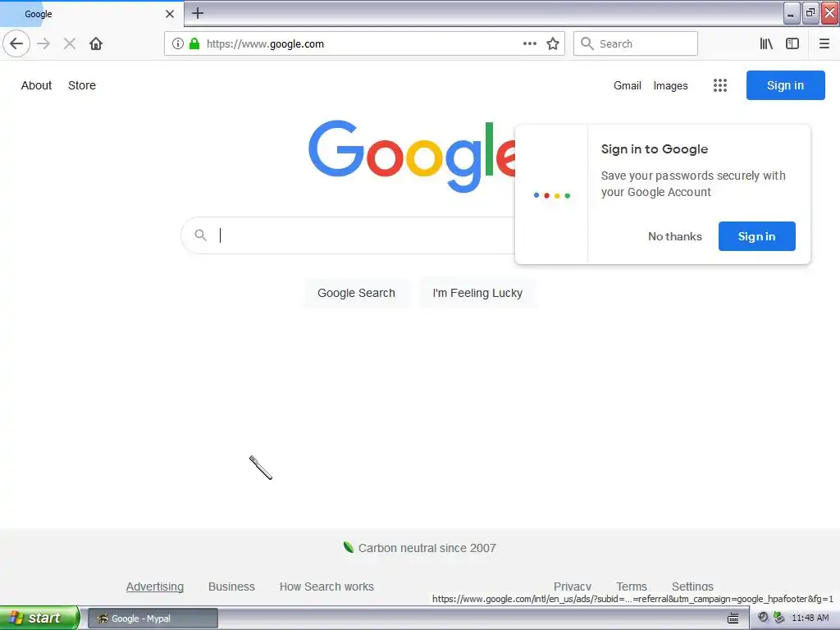Click the Windows start button
This screenshot has width=840, height=630.
point(39,618)
